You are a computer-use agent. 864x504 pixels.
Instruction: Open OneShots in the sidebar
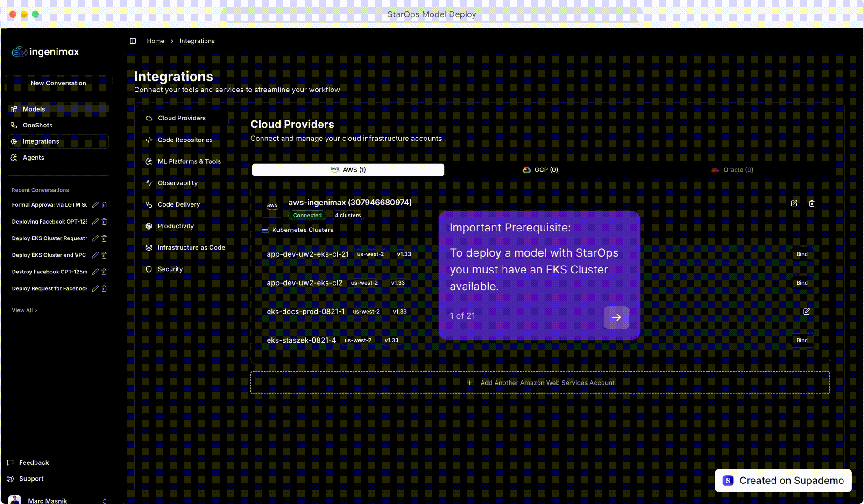58,125
